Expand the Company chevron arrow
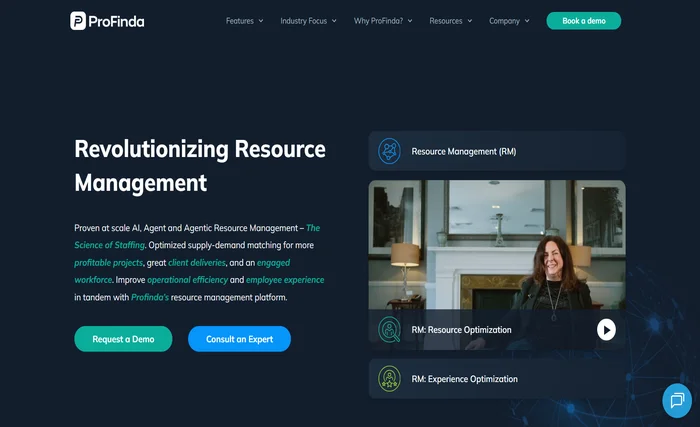 527,21
